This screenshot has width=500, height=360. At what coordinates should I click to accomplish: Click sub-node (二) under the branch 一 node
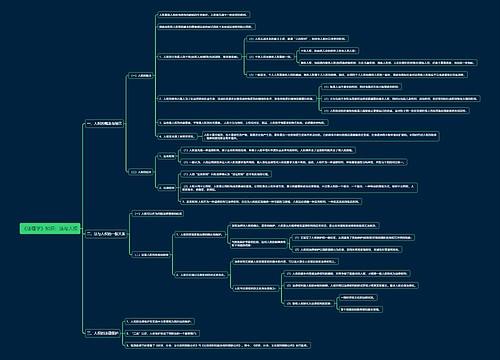tap(141, 172)
